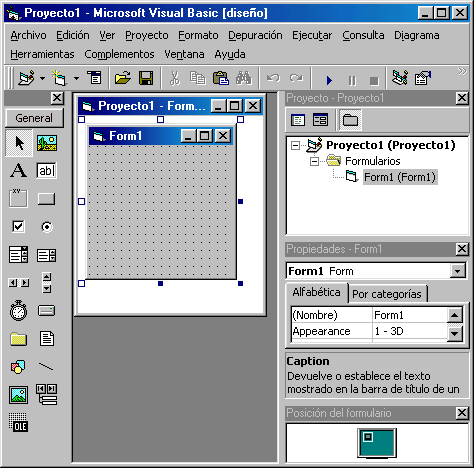This screenshot has height=468, width=474.
Task: Click the Break pause button in toolbar
Action: coord(352,81)
